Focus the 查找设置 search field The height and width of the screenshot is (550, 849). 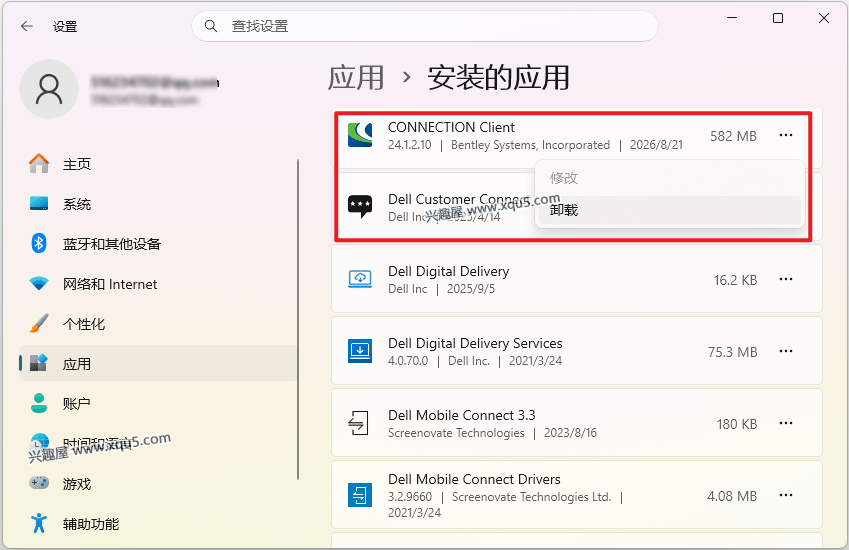424,26
